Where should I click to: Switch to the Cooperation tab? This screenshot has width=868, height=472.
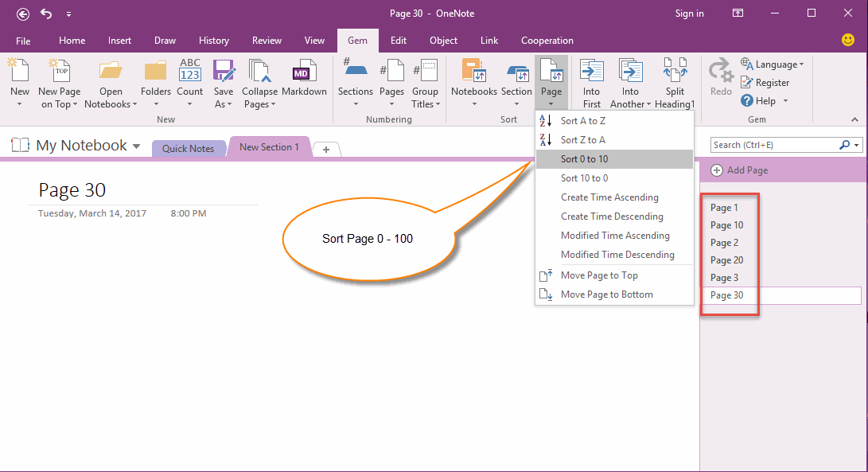[547, 41]
